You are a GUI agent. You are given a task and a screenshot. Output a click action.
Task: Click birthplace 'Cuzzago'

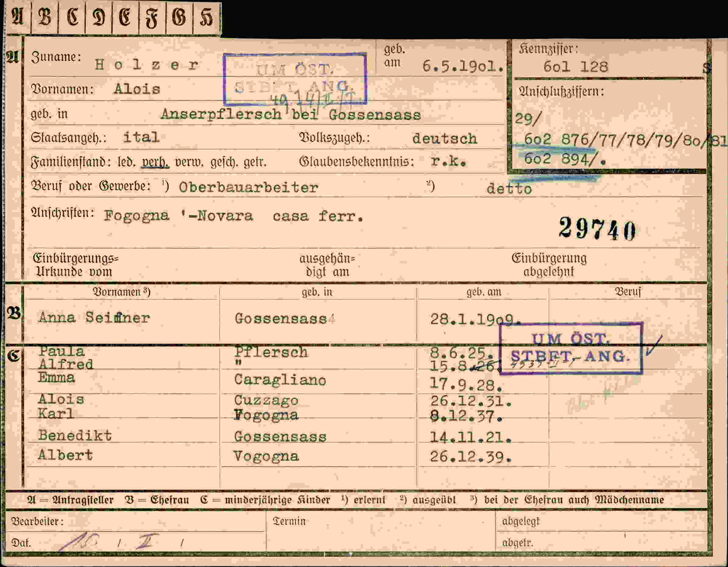tap(266, 400)
